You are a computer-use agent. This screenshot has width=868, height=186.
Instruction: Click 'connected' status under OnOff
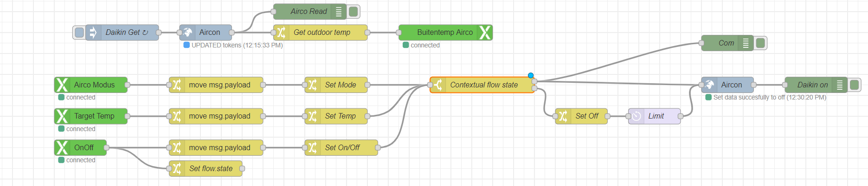click(81, 160)
